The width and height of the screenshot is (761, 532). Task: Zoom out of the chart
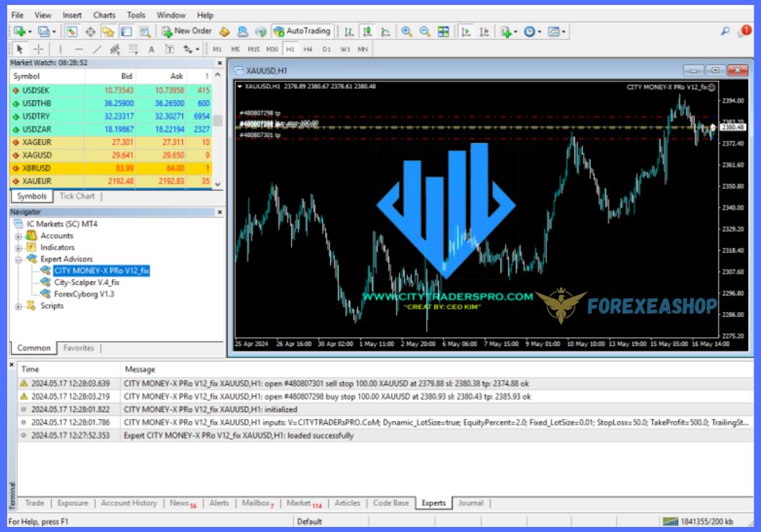(424, 32)
